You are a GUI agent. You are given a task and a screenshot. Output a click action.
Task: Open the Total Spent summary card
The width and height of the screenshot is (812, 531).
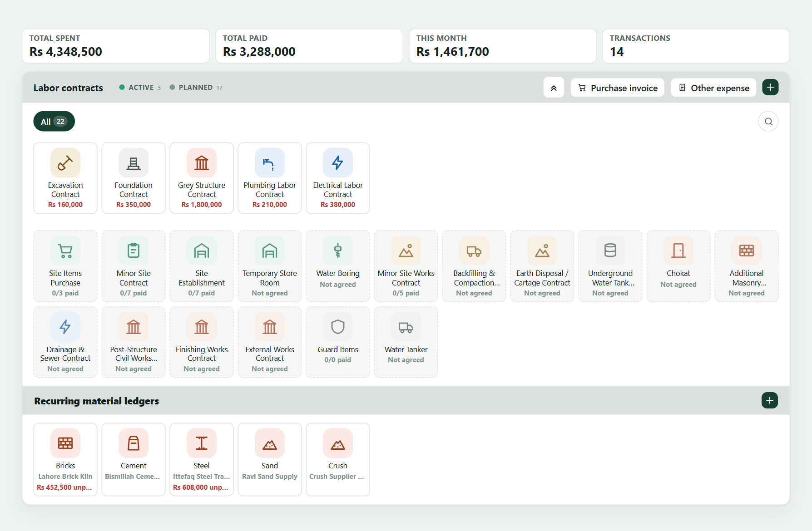point(116,46)
